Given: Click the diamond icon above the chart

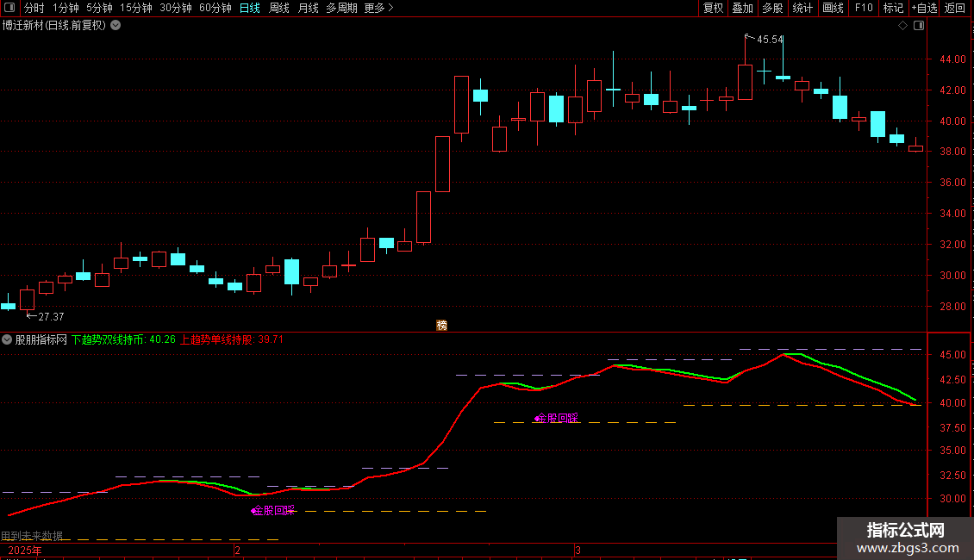Looking at the screenshot, I should tap(903, 26).
